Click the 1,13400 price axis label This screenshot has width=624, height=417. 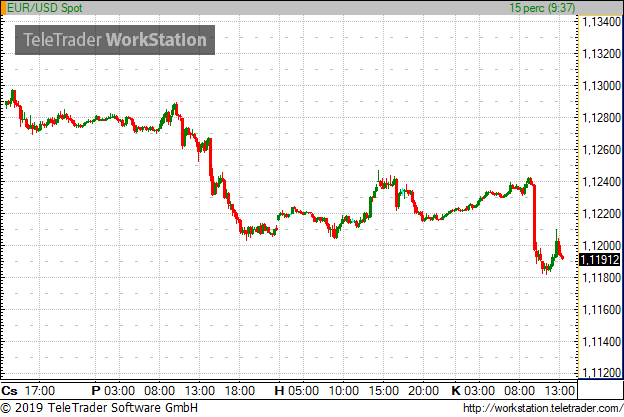pyautogui.click(x=601, y=21)
